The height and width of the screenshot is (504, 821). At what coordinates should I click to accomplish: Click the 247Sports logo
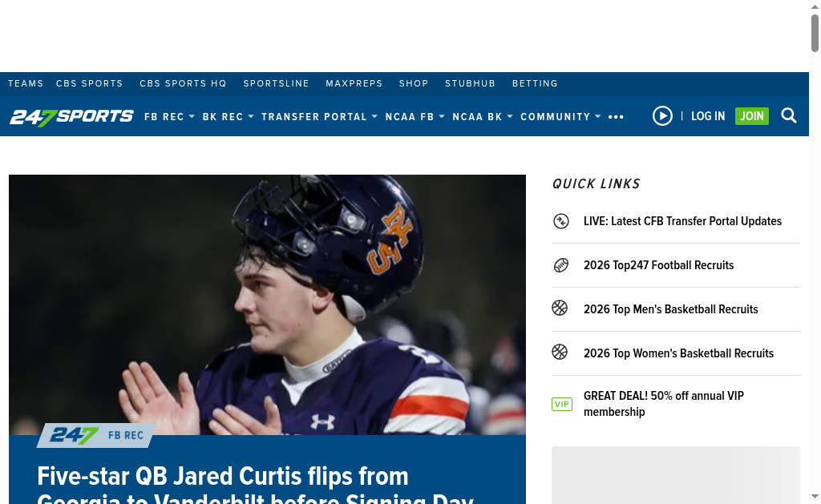[x=71, y=117]
